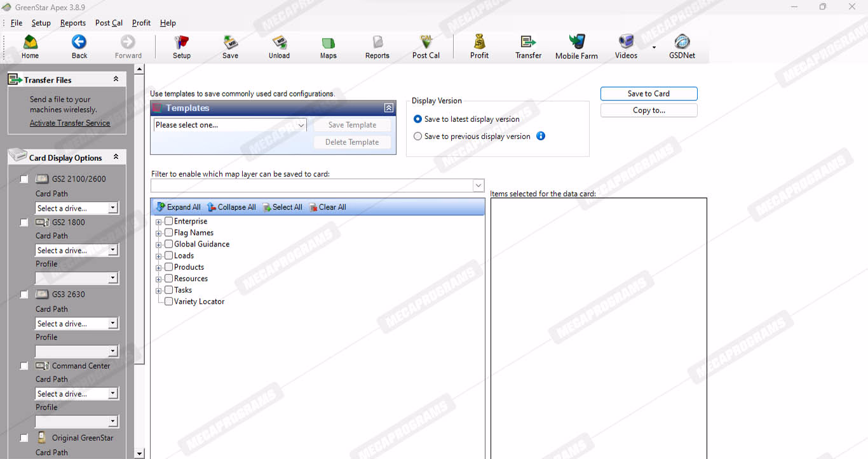
Task: Check the Flag Names tree checkbox
Action: [168, 232]
